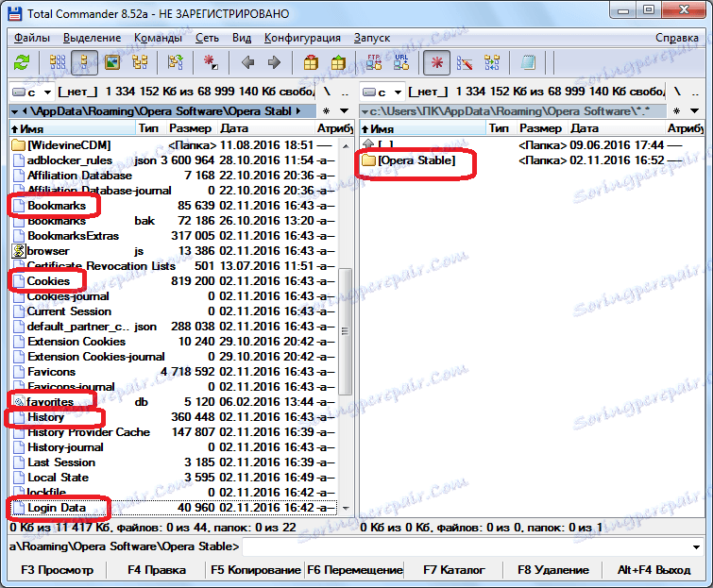This screenshot has width=713, height=588.
Task: Open the Файлы menu
Action: coord(32,38)
